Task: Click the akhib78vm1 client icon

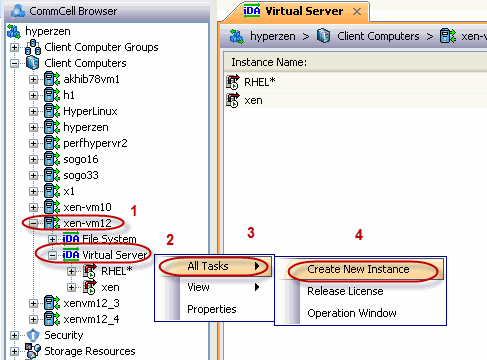Action: [52, 79]
